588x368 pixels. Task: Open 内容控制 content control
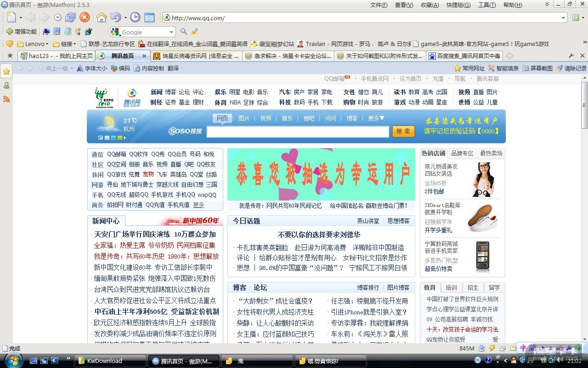point(149,68)
